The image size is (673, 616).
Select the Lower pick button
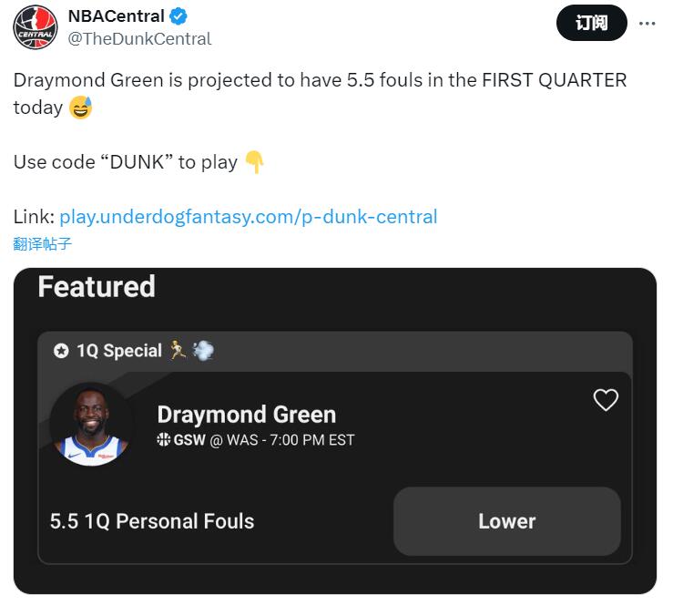click(x=506, y=521)
